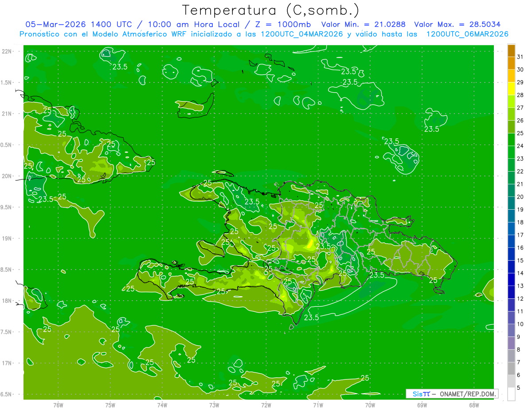Click the 70W longitude axis label

coord(370,405)
